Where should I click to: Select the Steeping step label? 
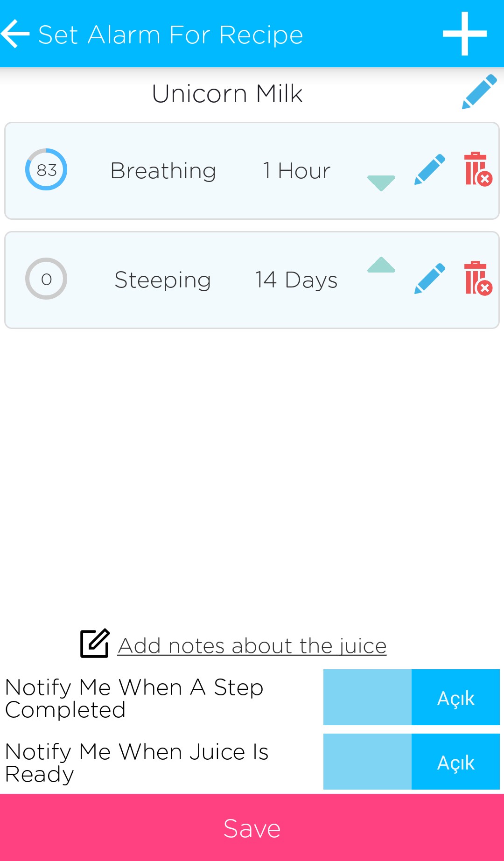pos(163,280)
